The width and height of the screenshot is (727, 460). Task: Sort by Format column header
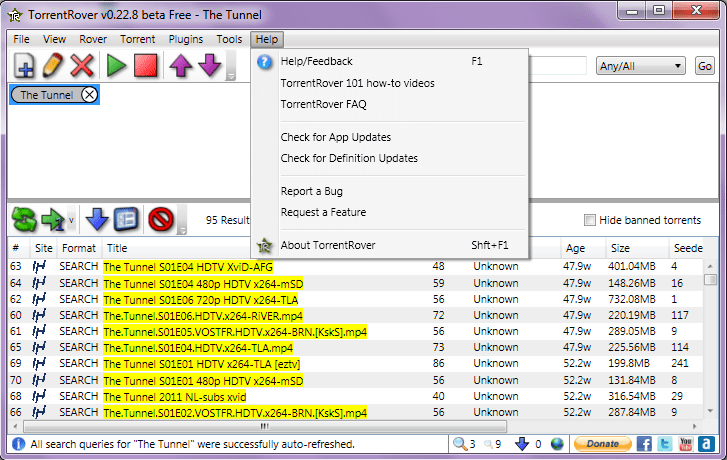79,248
